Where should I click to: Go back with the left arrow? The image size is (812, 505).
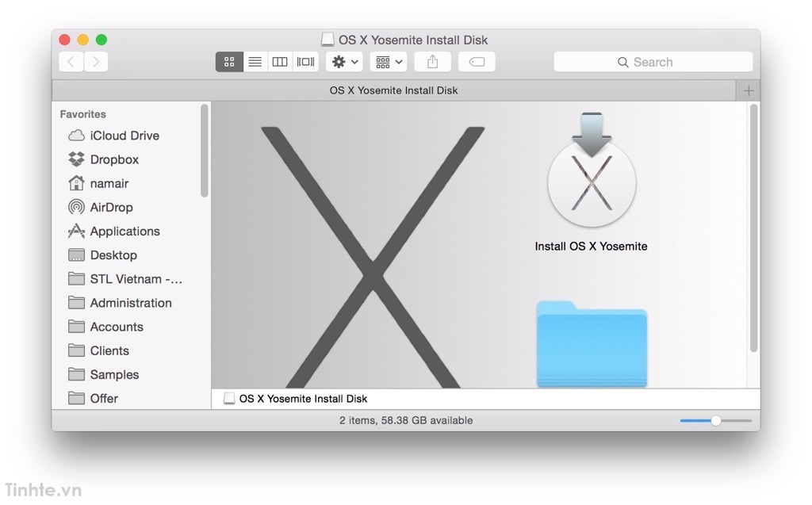(71, 62)
